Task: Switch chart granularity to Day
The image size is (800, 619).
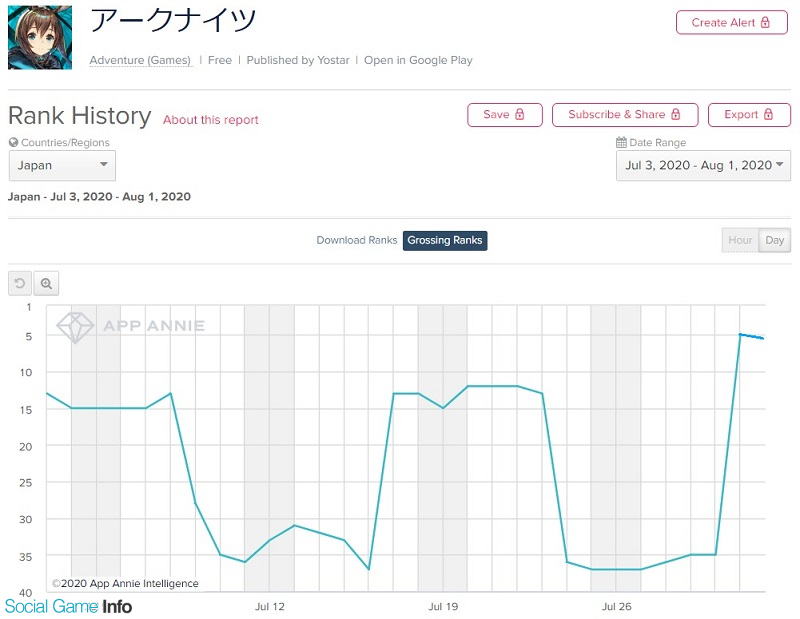Action: point(774,240)
